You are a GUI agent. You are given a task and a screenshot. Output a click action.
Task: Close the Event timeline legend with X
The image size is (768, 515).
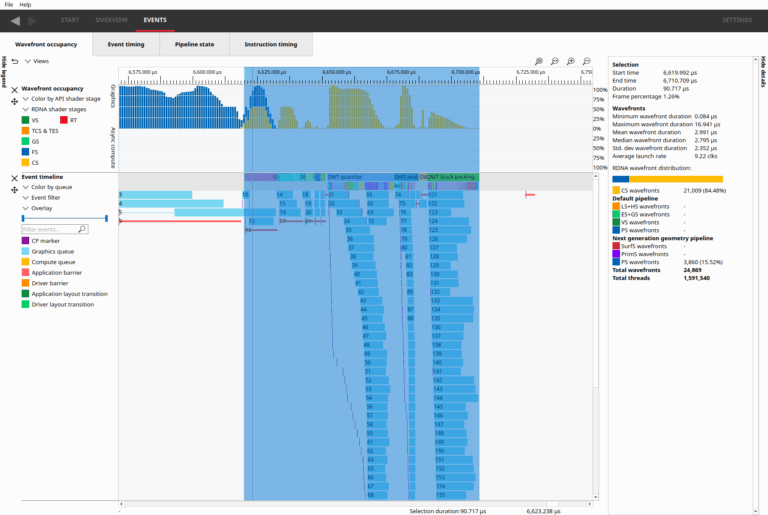[x=14, y=178]
